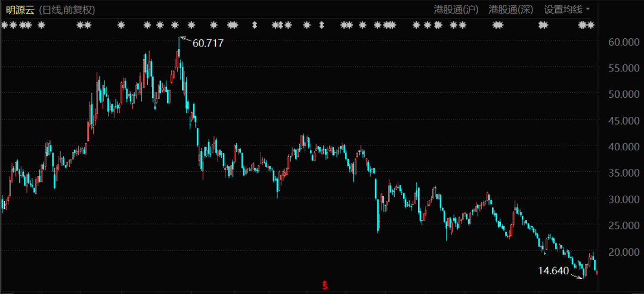Open the 设置均线 moving average settings
Screen dimensions: 644x294
pyautogui.click(x=563, y=10)
